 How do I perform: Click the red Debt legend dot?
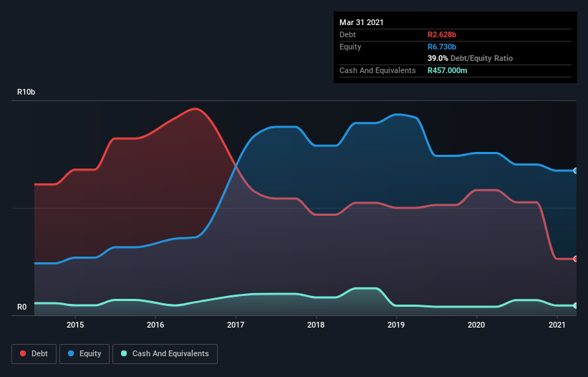point(23,353)
